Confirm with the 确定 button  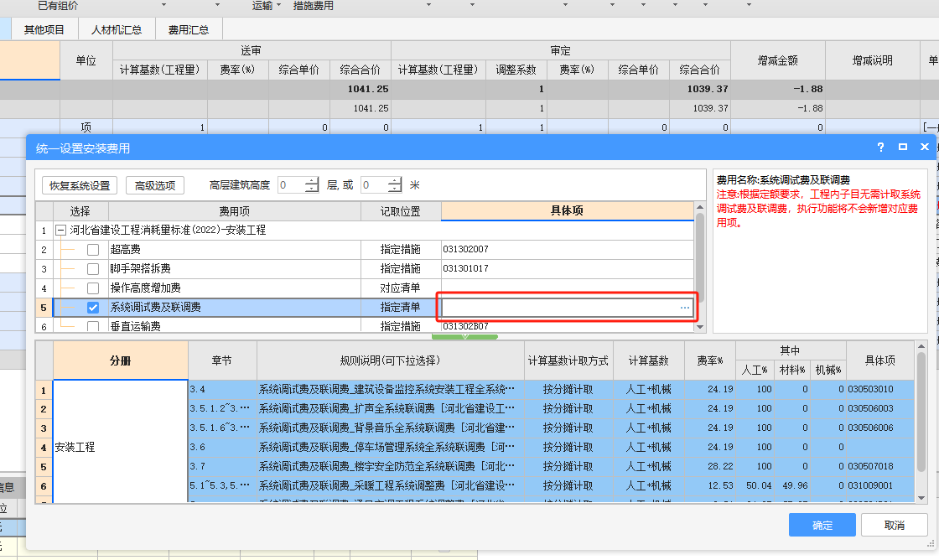pyautogui.click(x=822, y=526)
